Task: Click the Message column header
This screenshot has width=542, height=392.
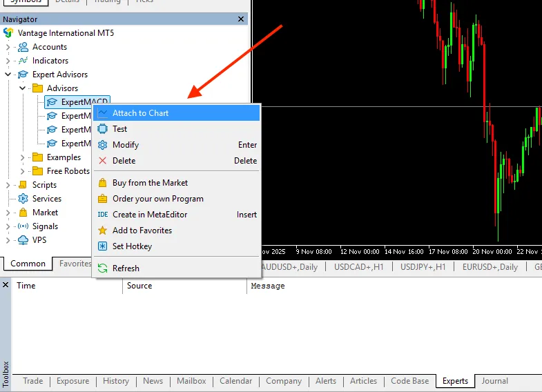Action: coord(268,286)
